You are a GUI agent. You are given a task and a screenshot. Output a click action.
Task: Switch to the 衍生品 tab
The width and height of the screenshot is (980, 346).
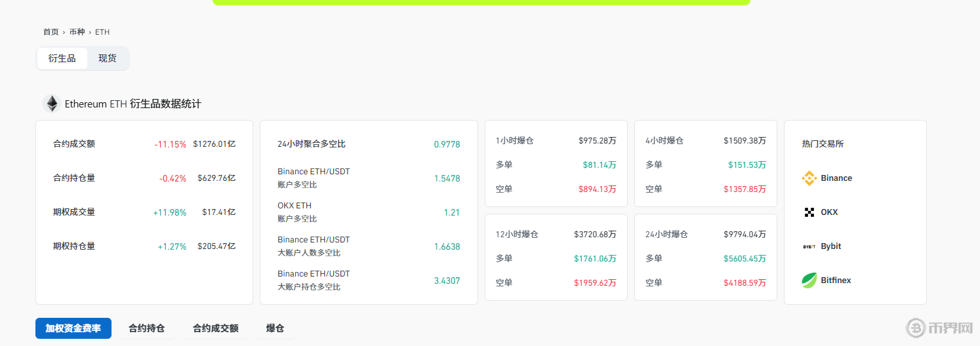pos(62,58)
